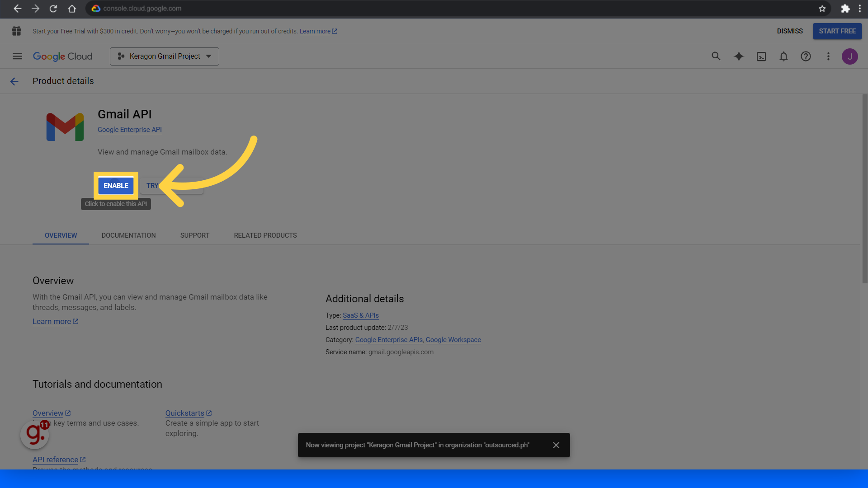Open the browser three-dot menu

pyautogui.click(x=860, y=9)
